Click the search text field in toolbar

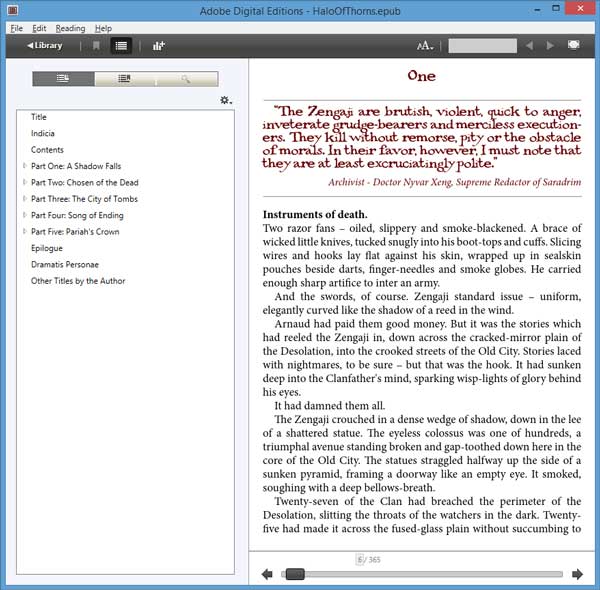(x=482, y=46)
